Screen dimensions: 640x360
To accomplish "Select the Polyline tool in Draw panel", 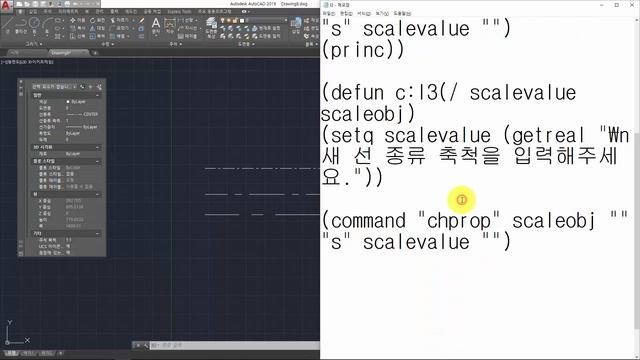I will [x=20, y=24].
